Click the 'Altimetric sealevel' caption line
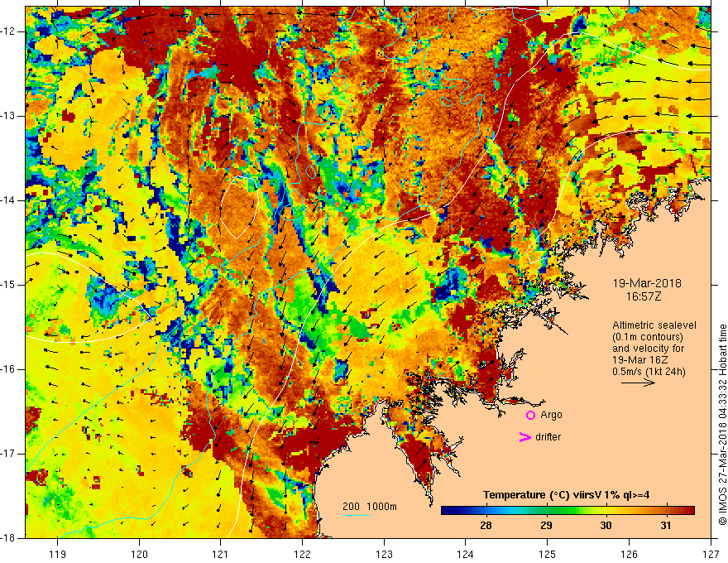This screenshot has width=728, height=563. [654, 325]
